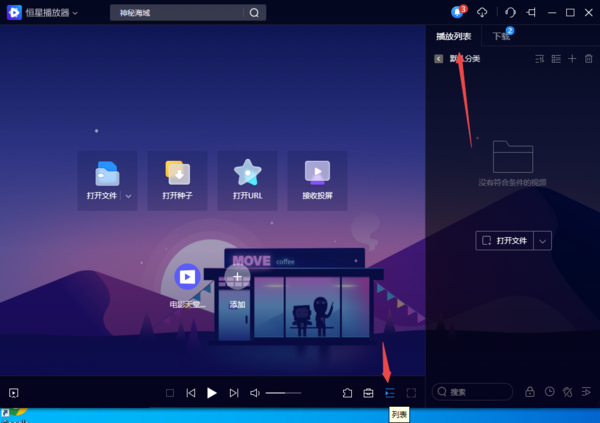The height and width of the screenshot is (423, 600).
Task: Click the 打开URL tile
Action: click(x=248, y=180)
